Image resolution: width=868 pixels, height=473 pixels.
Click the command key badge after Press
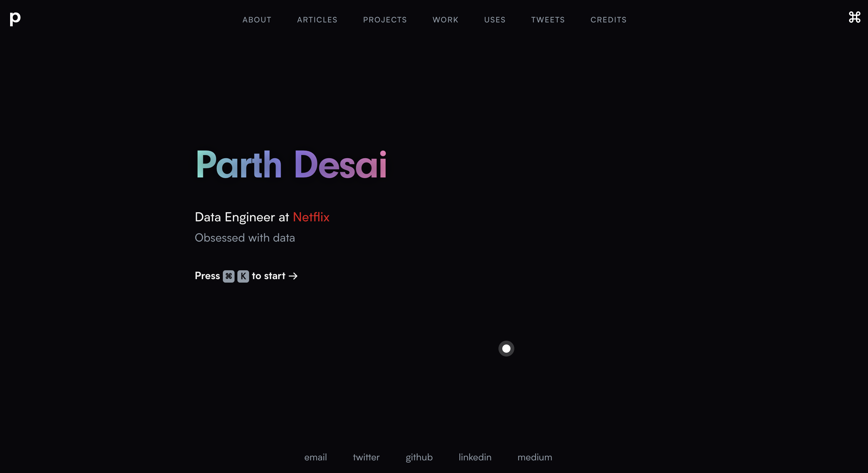tap(229, 276)
